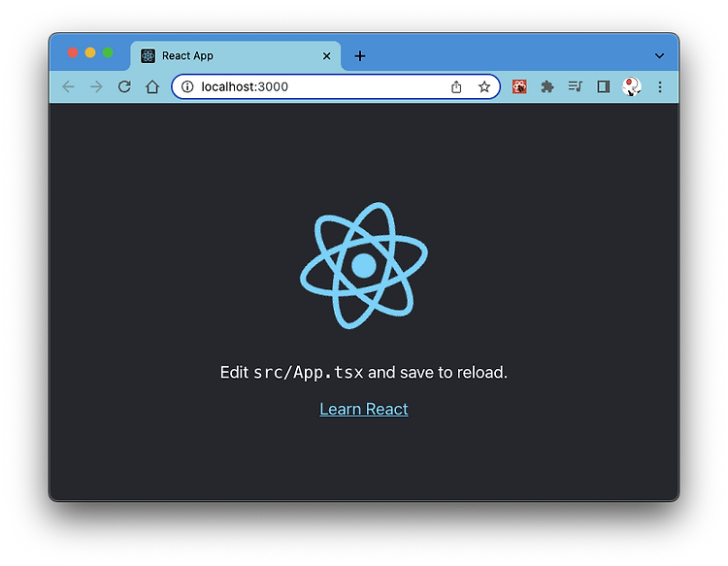Follow the Learn React link
Image resolution: width=728 pixels, height=566 pixels.
coord(364,409)
